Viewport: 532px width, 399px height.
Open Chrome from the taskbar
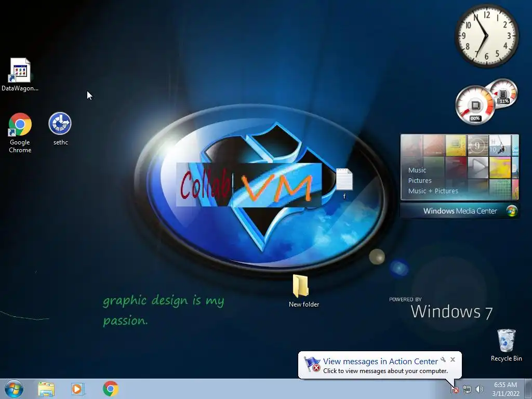[111, 389]
